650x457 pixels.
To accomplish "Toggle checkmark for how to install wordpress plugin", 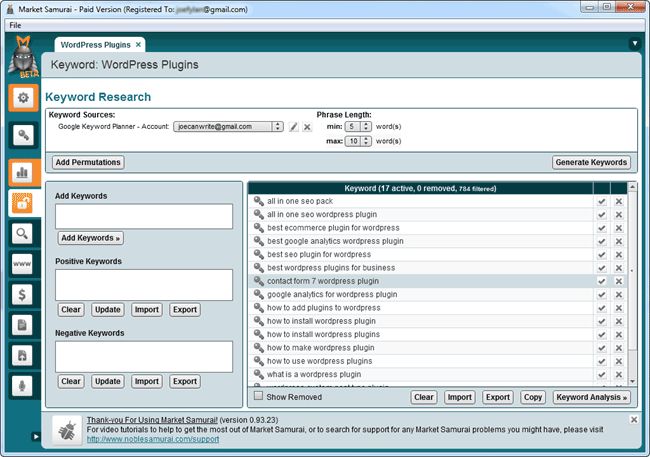I will pyautogui.click(x=601, y=321).
